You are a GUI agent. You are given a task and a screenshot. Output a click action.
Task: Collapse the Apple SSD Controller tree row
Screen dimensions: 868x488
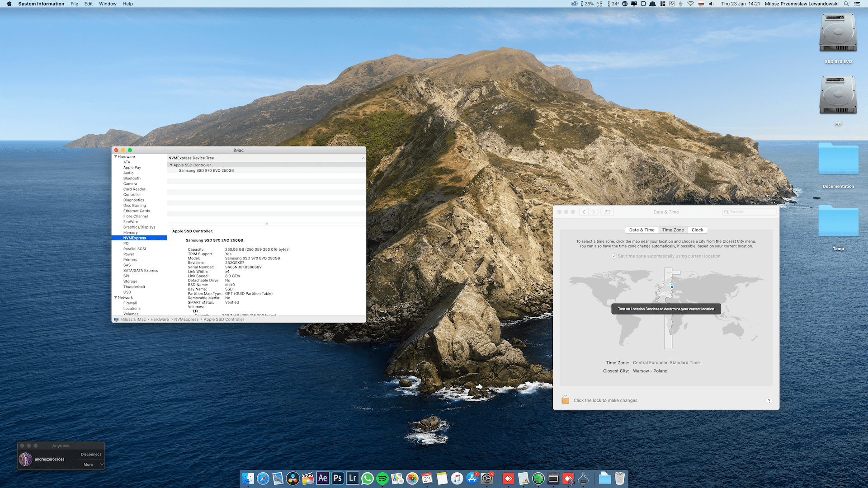[x=171, y=165]
